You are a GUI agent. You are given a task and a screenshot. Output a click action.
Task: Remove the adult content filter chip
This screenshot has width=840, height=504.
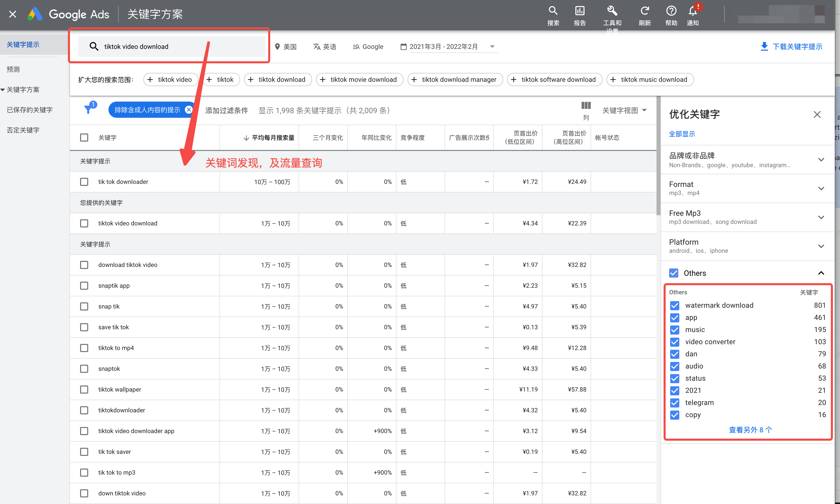189,110
